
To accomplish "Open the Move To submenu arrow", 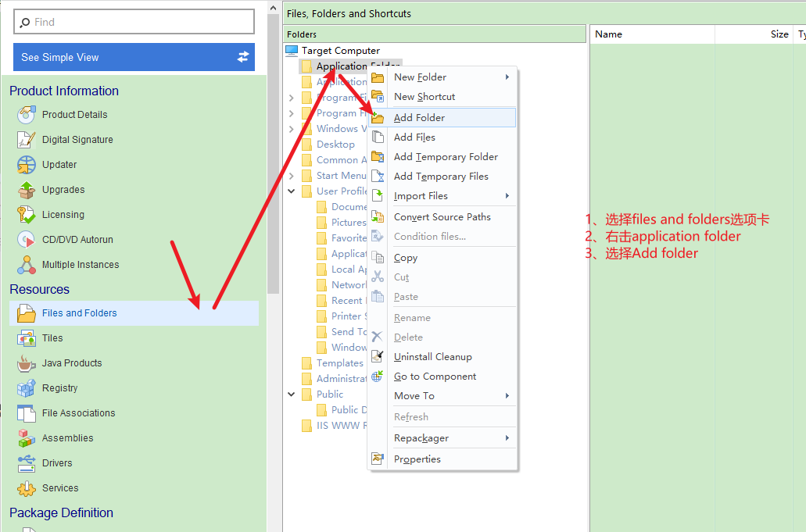I will pyautogui.click(x=507, y=396).
